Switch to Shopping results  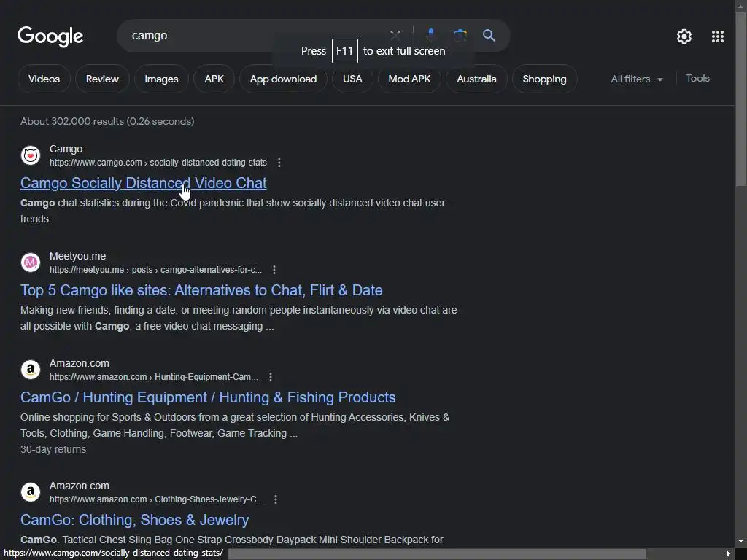pyautogui.click(x=544, y=79)
